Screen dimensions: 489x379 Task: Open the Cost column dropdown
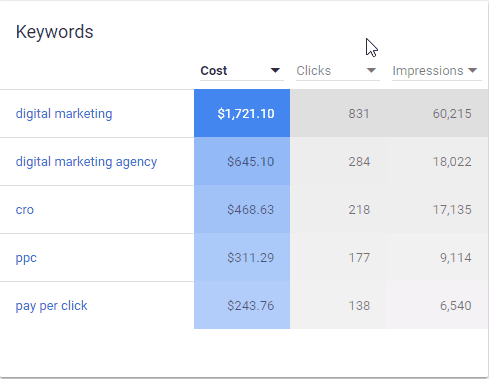242,71
